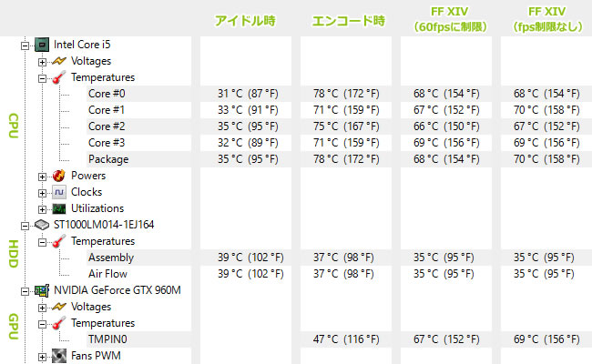Expand the CPU Voltages node
Image resolution: width=592 pixels, height=364 pixels.
pyautogui.click(x=42, y=62)
